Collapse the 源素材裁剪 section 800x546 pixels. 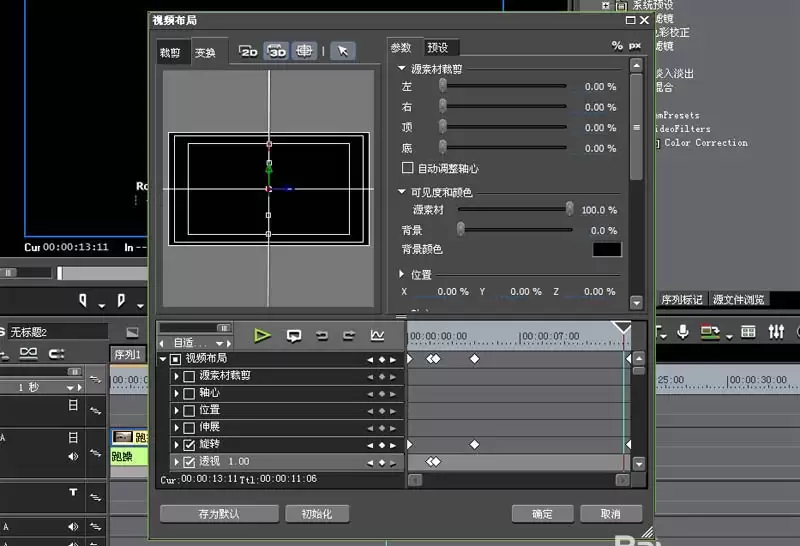point(402,68)
